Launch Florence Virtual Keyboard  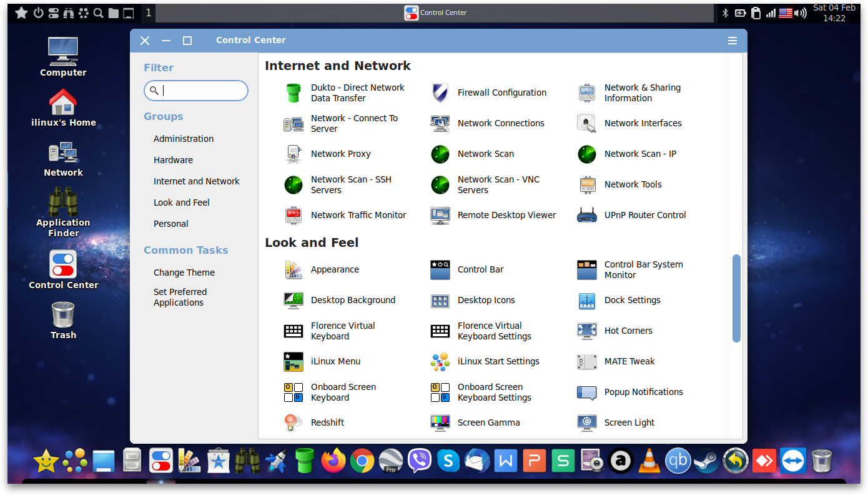tap(330, 331)
